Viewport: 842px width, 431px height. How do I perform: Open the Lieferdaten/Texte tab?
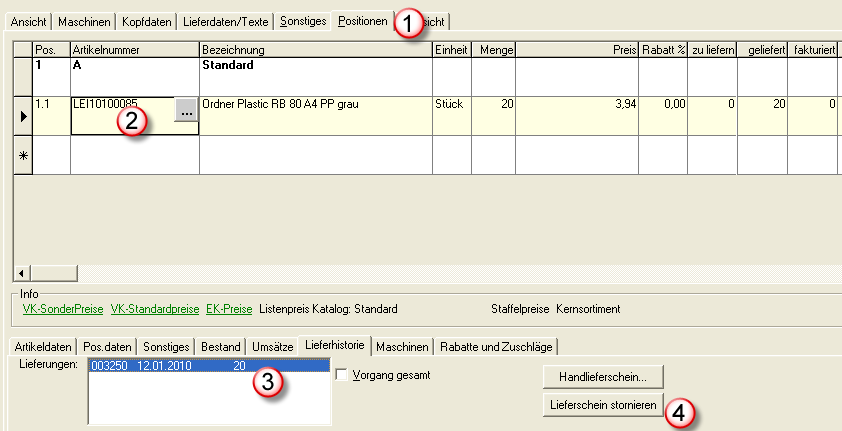[225, 21]
